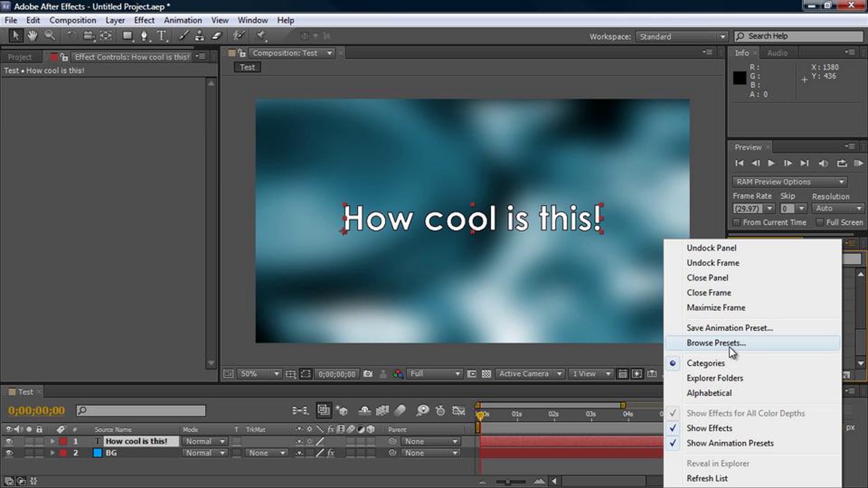868x488 pixels.
Task: Open the 50% magnification dropdown
Action: [259, 373]
